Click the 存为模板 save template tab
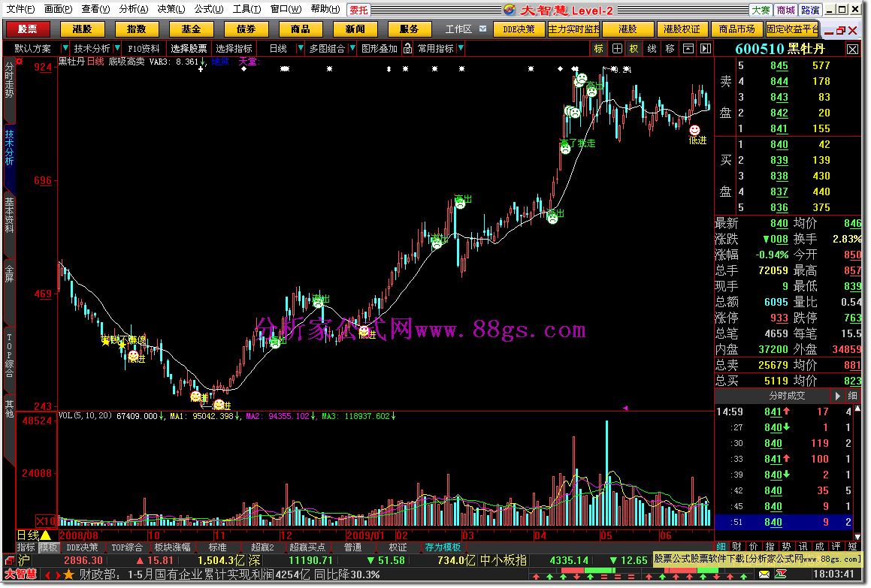Screen dimensions: 871x588 coord(443,547)
